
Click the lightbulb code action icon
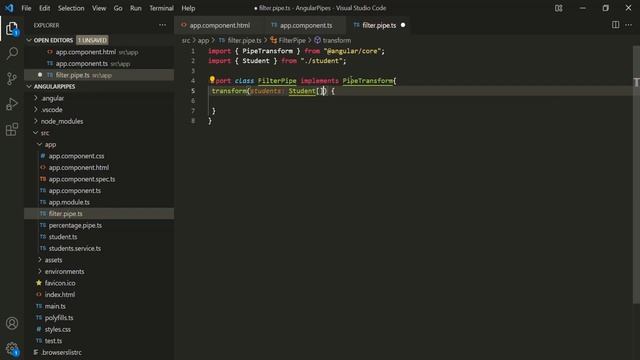click(212, 80)
